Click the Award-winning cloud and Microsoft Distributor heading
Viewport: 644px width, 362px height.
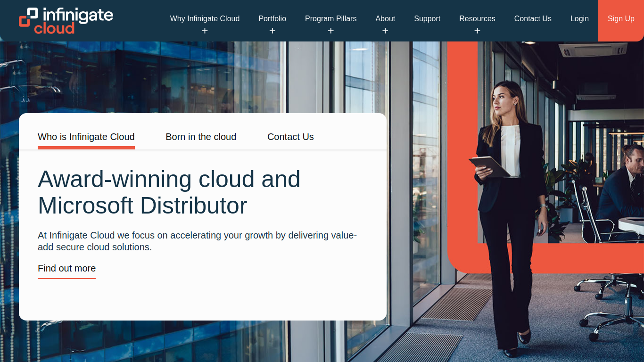coord(169,192)
